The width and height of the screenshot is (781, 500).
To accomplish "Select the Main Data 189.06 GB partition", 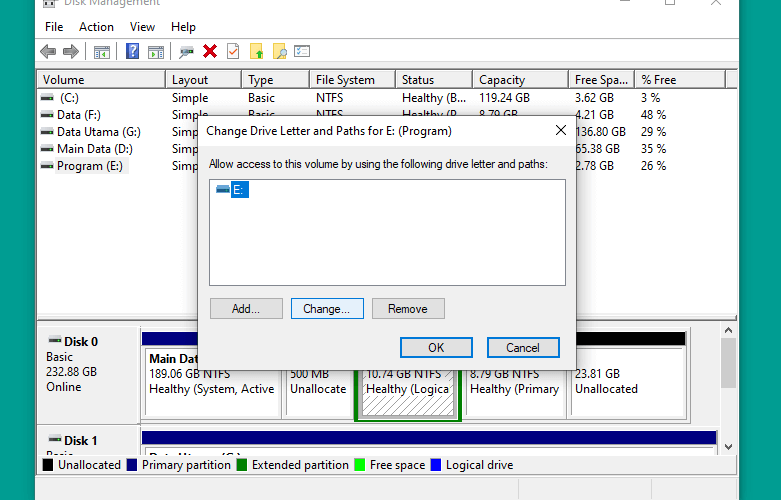I will 213,383.
